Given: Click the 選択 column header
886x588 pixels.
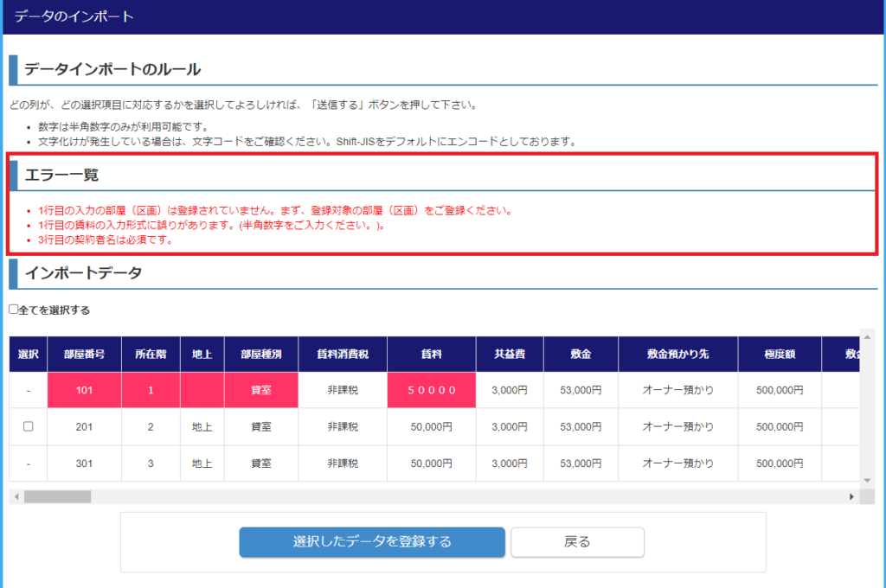Looking at the screenshot, I should 28,354.
